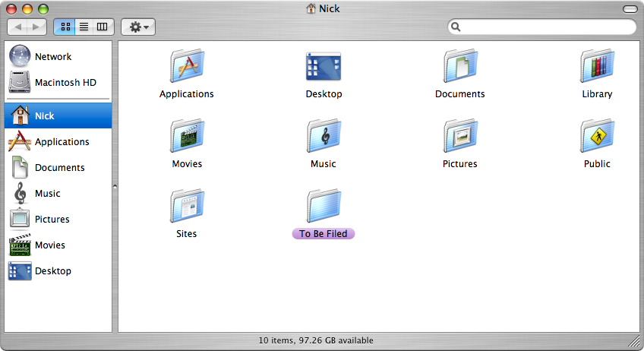Click the "To Be Filed" purple label

point(324,233)
